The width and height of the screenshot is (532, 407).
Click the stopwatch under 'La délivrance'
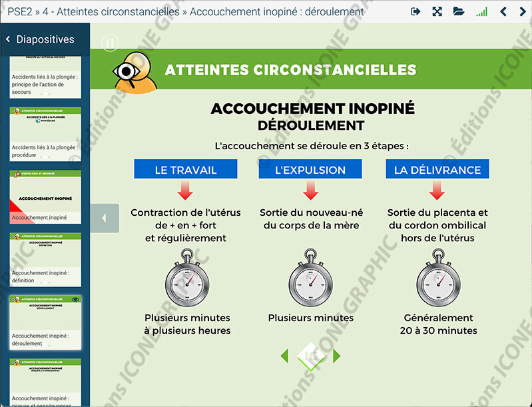coord(438,278)
